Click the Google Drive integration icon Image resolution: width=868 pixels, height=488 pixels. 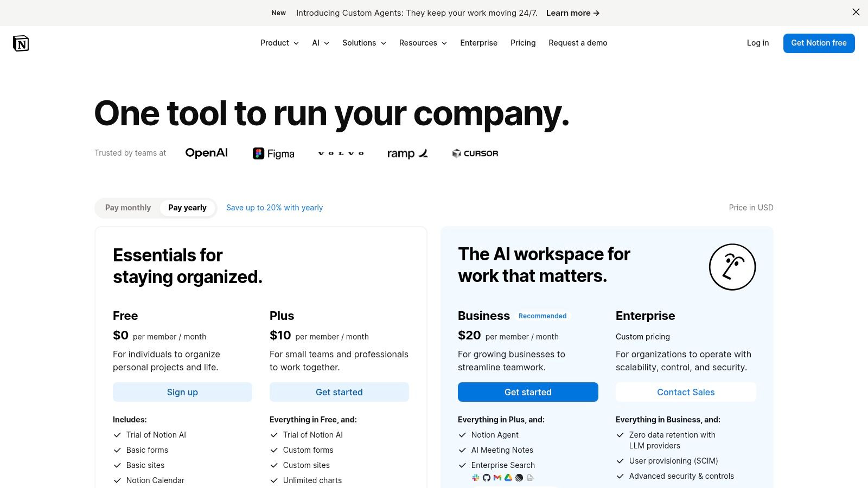click(x=508, y=478)
